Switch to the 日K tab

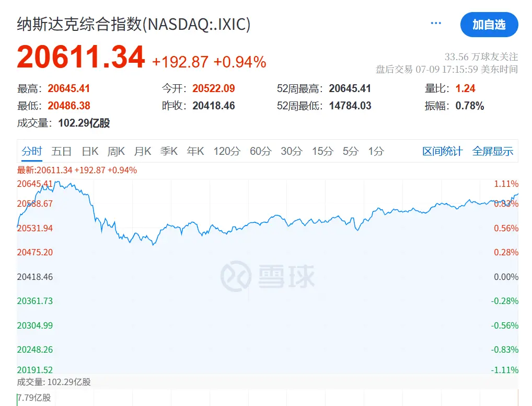[90, 151]
